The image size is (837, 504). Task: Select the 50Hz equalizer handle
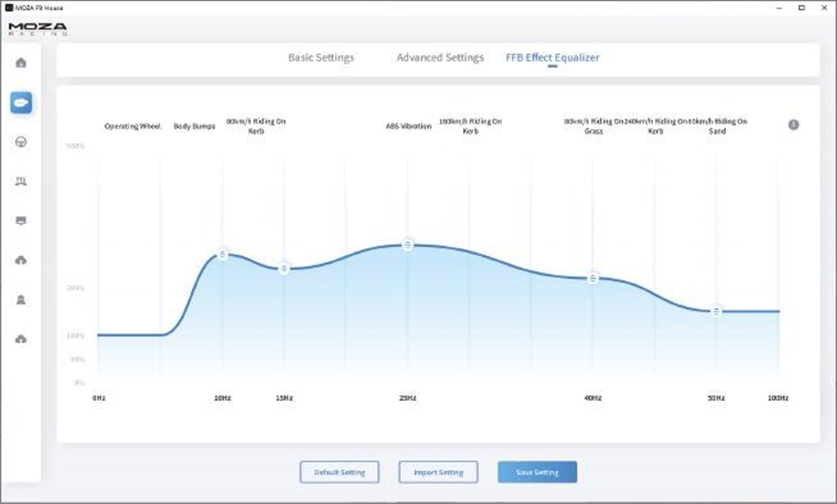[716, 311]
